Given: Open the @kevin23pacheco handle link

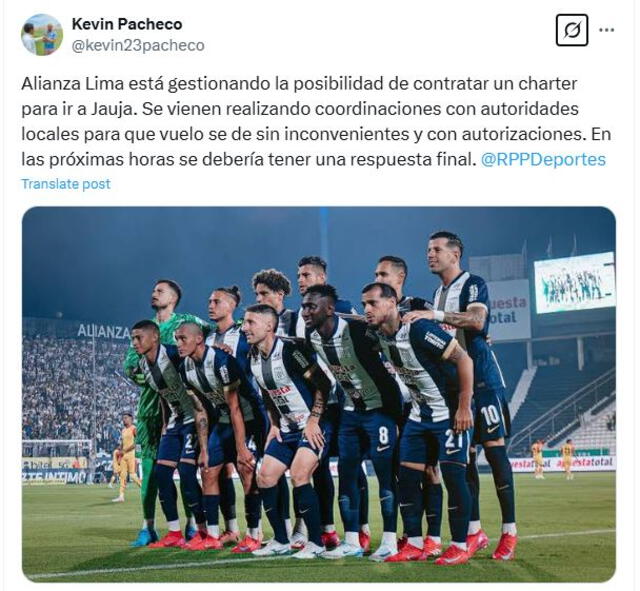Looking at the screenshot, I should tap(138, 46).
